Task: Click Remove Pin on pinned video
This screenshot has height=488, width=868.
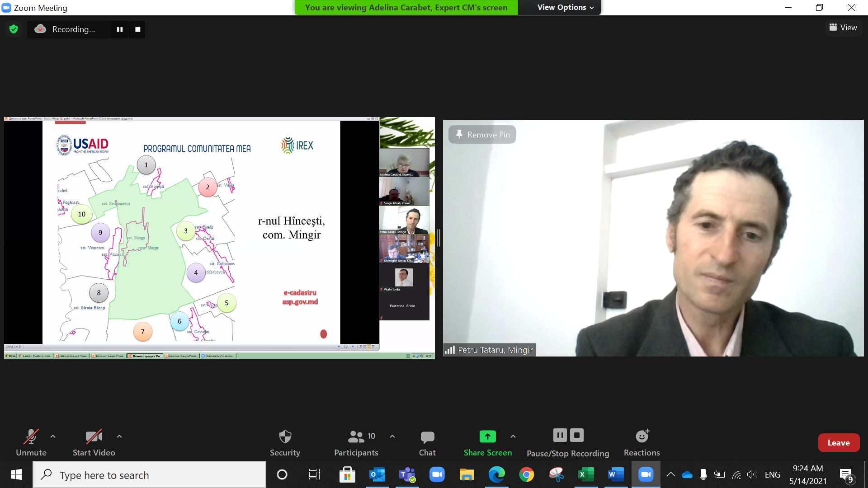Action: [x=482, y=135]
